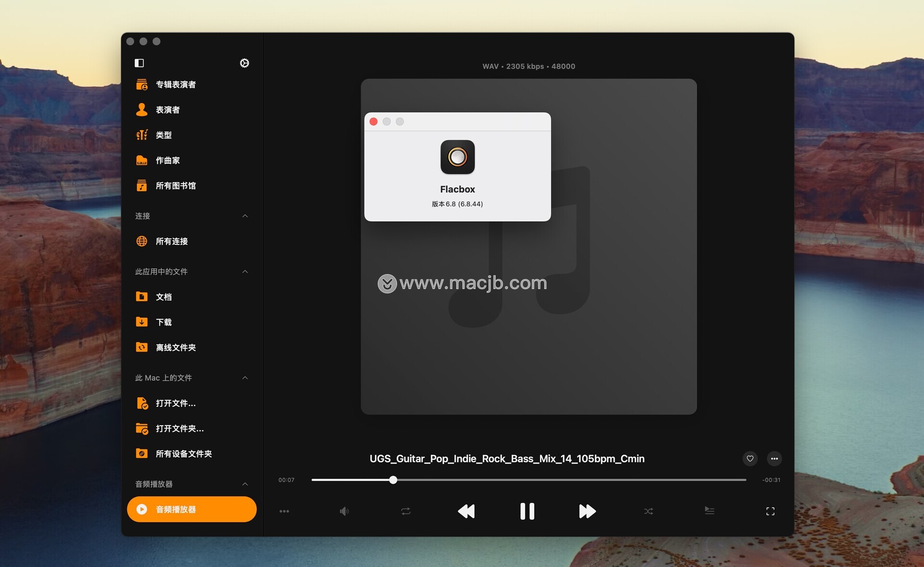
Task: Toggle the sidebar panel icon
Action: coord(139,63)
